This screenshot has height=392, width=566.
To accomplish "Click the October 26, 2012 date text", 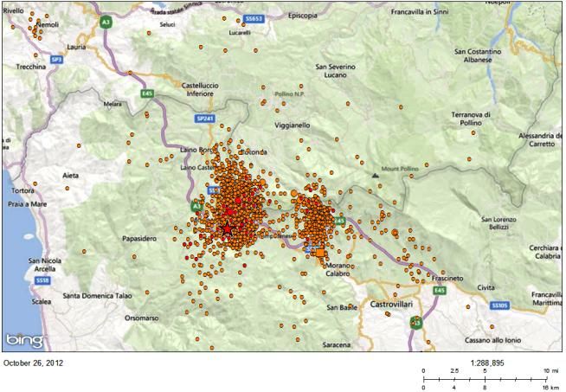I will point(34,363).
